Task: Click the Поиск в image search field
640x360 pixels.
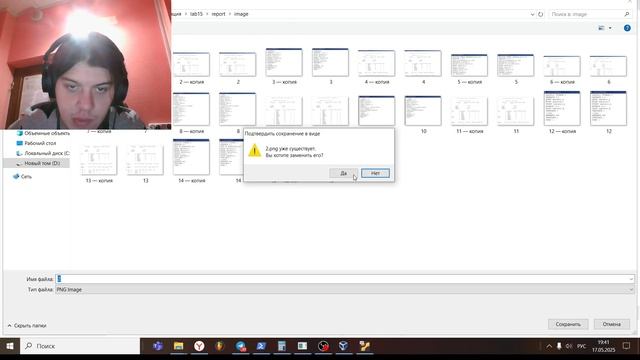Action: (585, 14)
